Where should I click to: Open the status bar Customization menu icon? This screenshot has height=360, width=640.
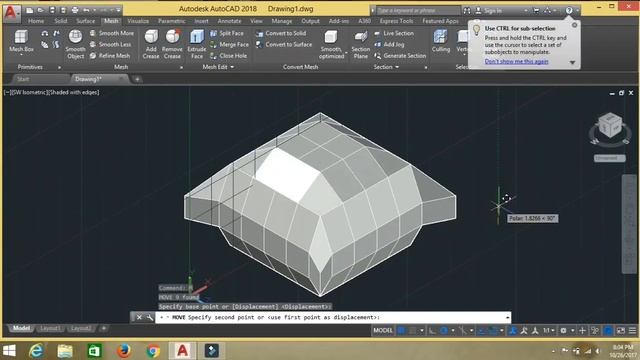632,330
